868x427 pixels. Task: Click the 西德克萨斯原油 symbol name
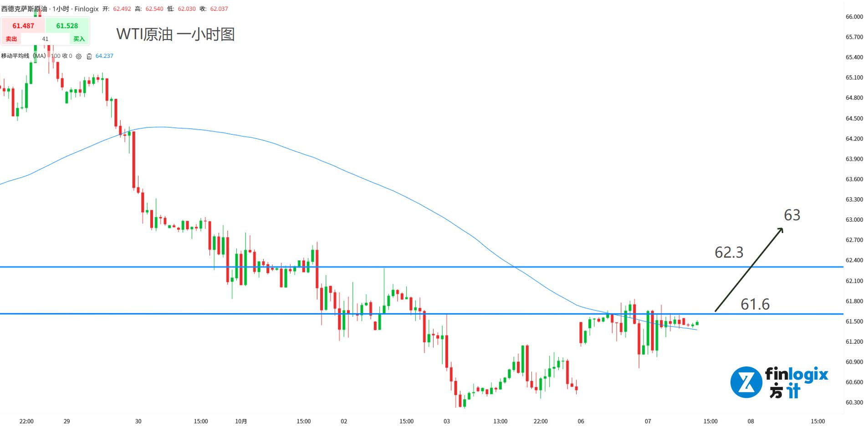[24, 9]
